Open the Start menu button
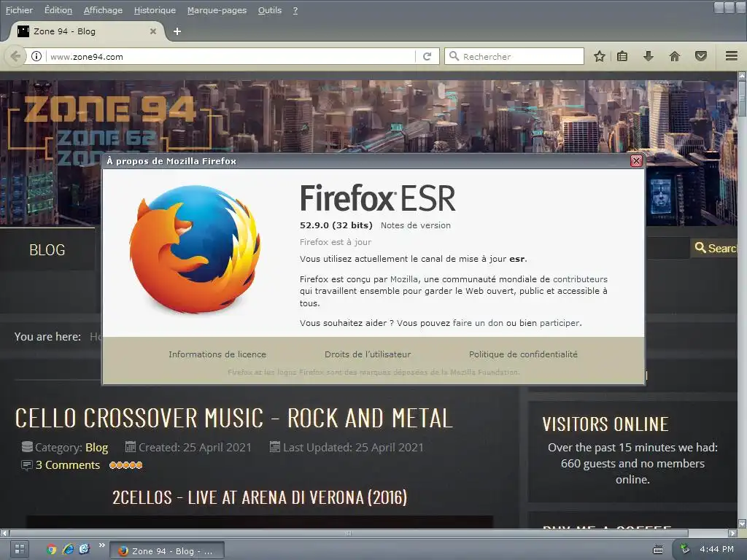The image size is (747, 560). (x=20, y=549)
